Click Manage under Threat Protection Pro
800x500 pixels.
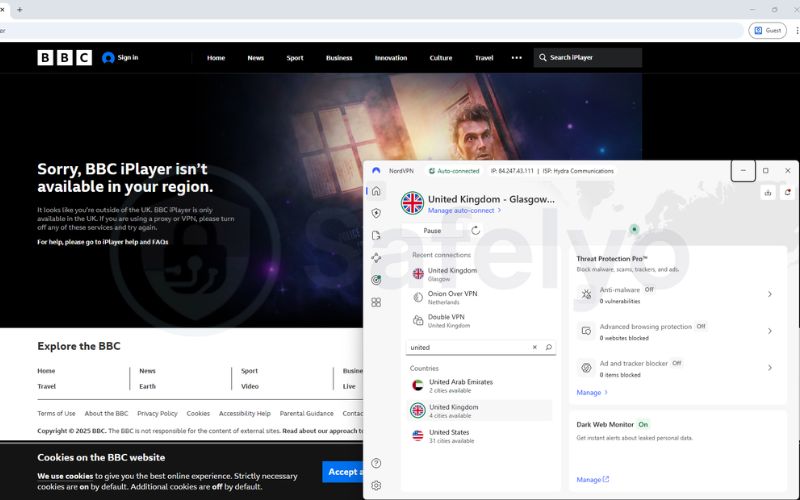point(592,392)
